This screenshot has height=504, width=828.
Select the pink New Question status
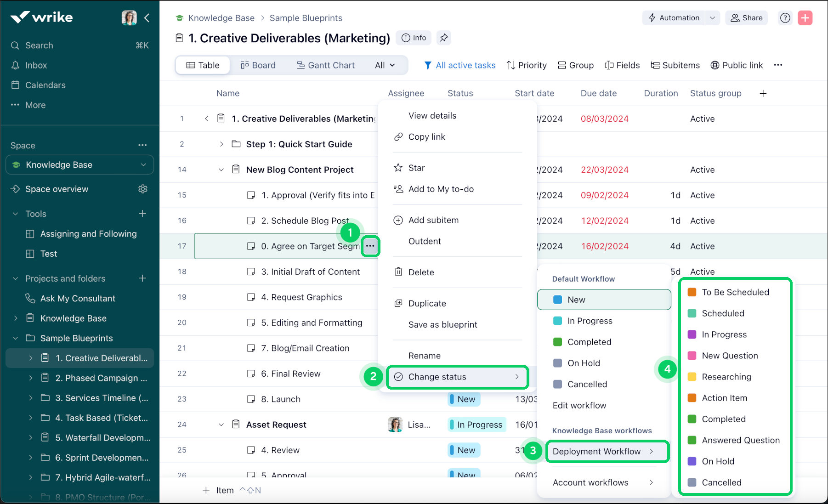point(729,356)
